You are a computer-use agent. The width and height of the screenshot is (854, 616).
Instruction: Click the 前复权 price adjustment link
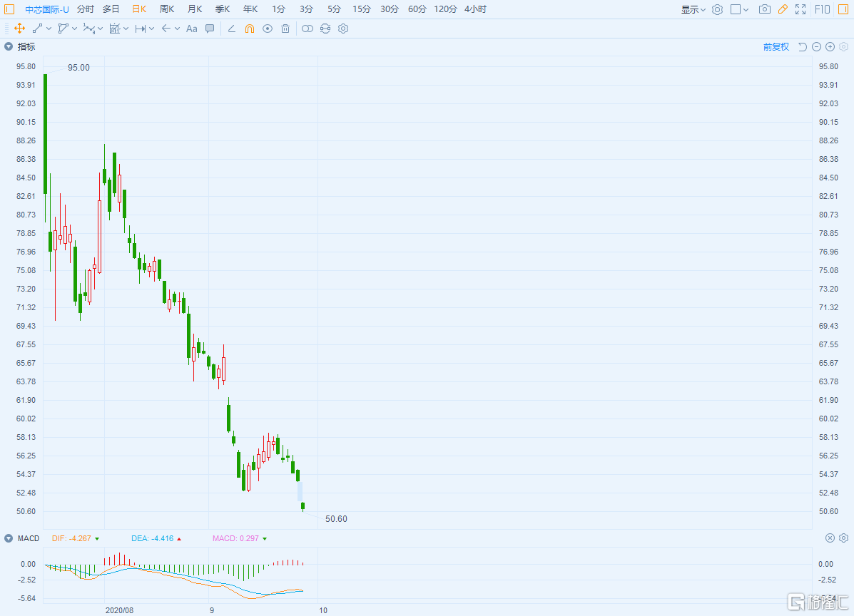[776, 47]
